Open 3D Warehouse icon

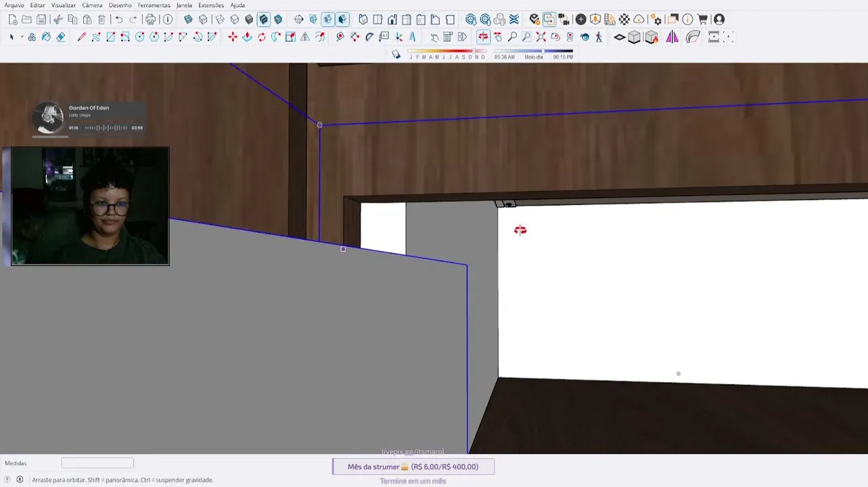pos(471,20)
